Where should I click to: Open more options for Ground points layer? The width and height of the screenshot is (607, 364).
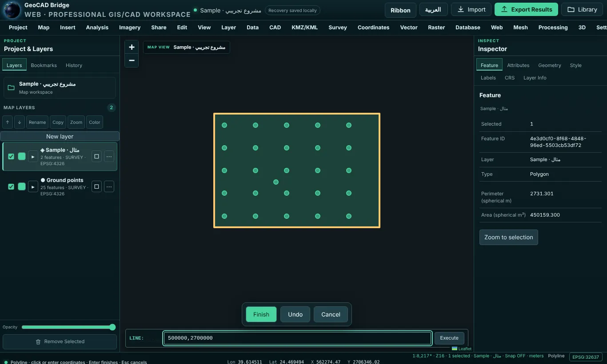point(109,186)
